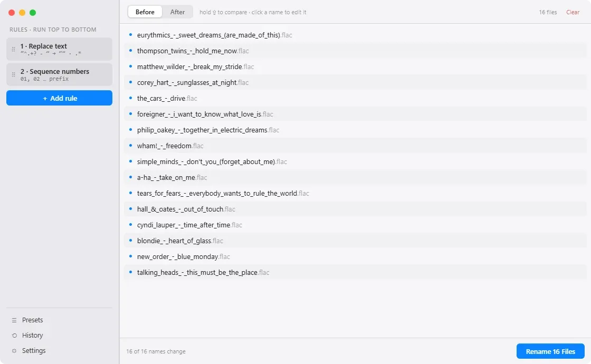Edit the tears_for_fears file name

point(223,193)
